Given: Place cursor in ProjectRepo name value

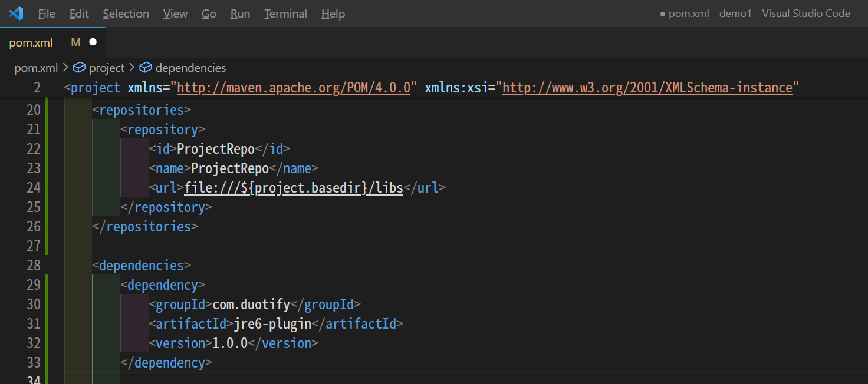Looking at the screenshot, I should click(230, 168).
